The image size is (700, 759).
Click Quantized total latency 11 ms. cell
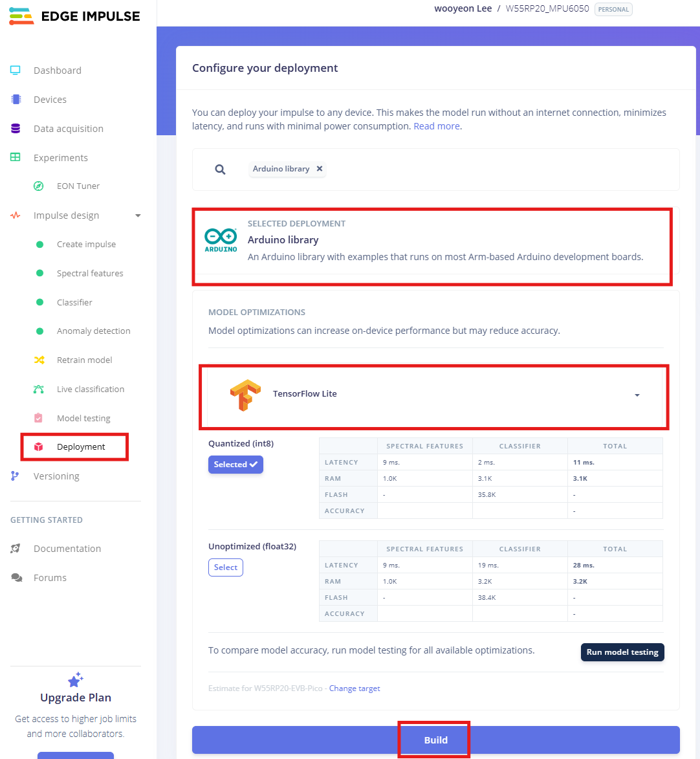tap(615, 462)
